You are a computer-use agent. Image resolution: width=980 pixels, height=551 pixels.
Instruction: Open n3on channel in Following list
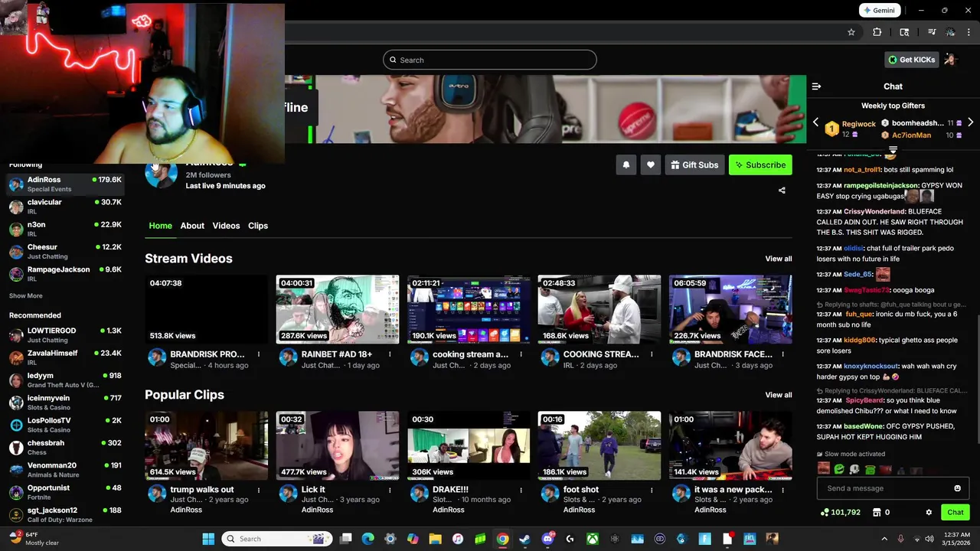point(65,229)
